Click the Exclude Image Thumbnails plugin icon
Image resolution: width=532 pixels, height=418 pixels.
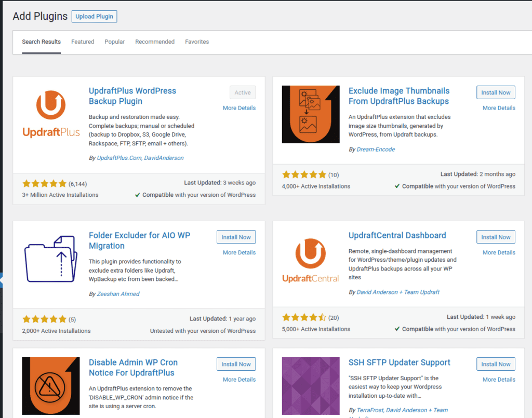tap(310, 114)
